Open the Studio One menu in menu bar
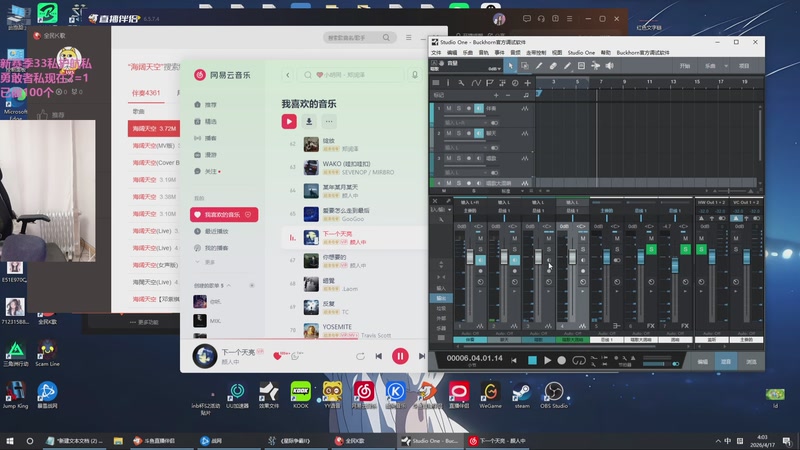Image resolution: width=800 pixels, height=450 pixels. pos(581,53)
